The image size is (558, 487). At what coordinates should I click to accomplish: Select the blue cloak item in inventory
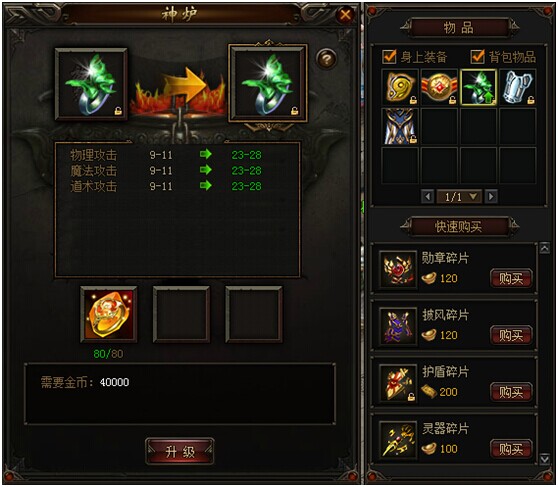click(x=400, y=126)
